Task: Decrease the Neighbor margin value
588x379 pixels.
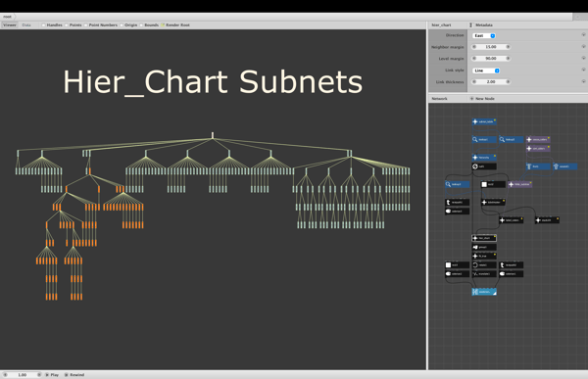Action: tap(474, 47)
